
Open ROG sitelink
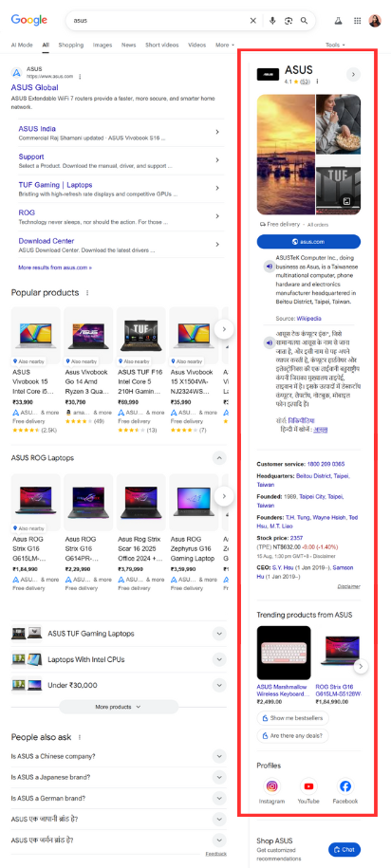click(27, 212)
